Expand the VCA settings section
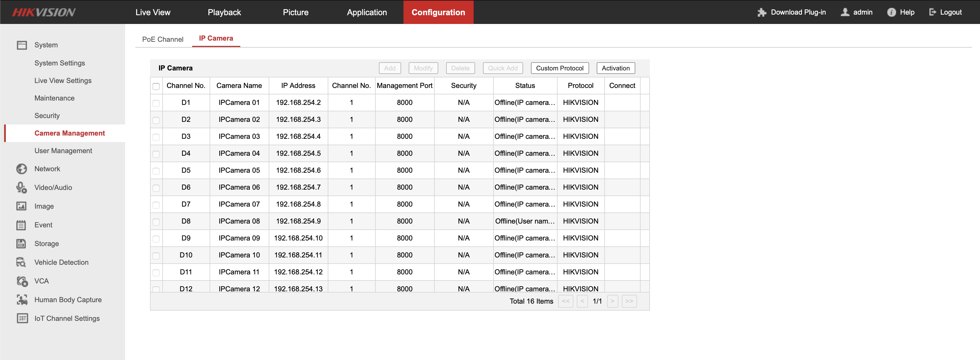Screen dimensions: 980x360 (41, 281)
